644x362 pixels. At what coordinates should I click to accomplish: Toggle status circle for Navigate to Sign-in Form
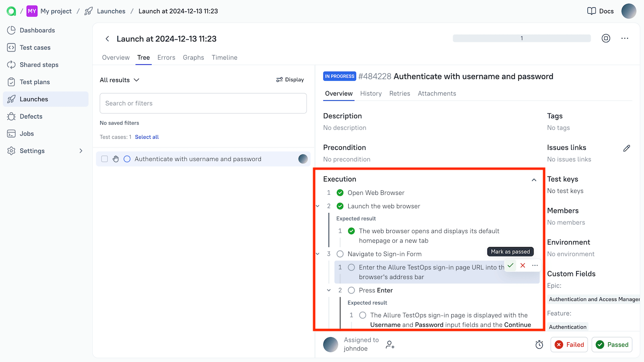click(x=340, y=254)
